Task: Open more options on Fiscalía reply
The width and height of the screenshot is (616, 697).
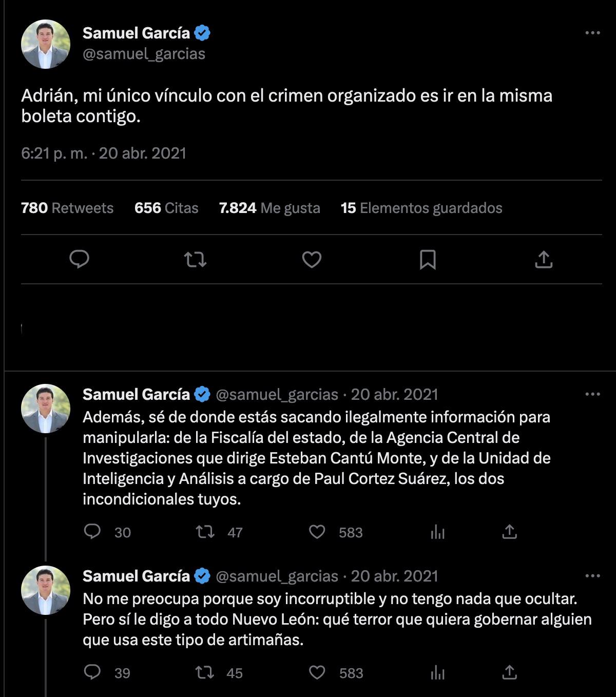Action: (592, 394)
